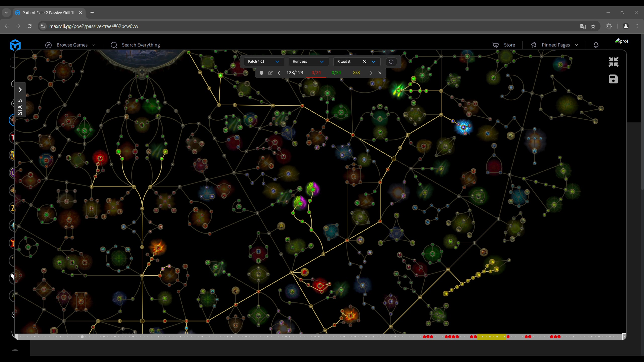Image resolution: width=644 pixels, height=362 pixels.
Task: Click the prot. sponsor logo in the site header
Action: click(x=622, y=41)
